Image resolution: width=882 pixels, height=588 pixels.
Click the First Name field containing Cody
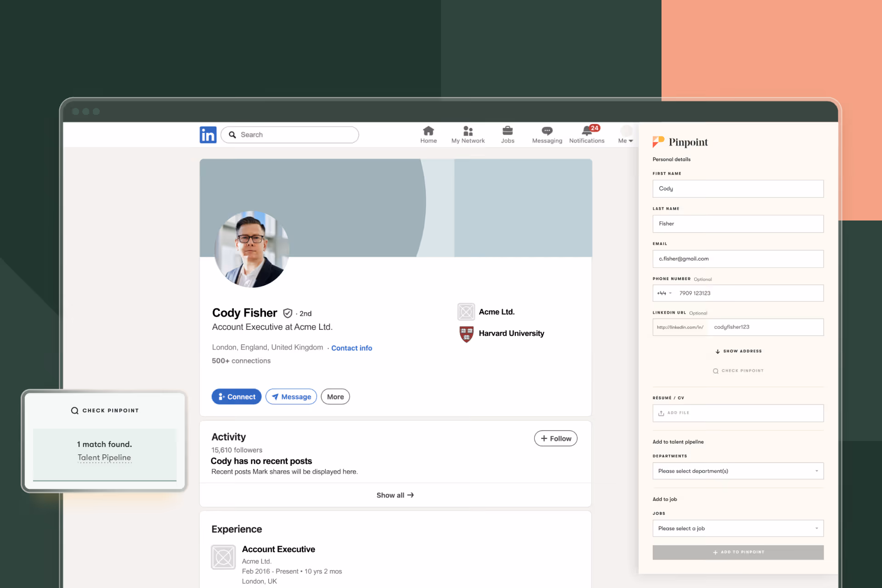(738, 189)
